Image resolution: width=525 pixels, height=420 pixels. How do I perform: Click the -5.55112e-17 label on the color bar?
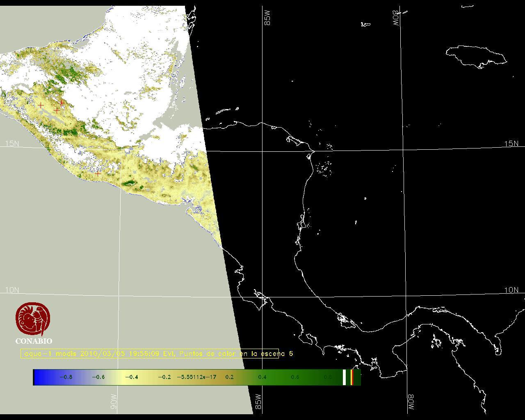(x=196, y=377)
